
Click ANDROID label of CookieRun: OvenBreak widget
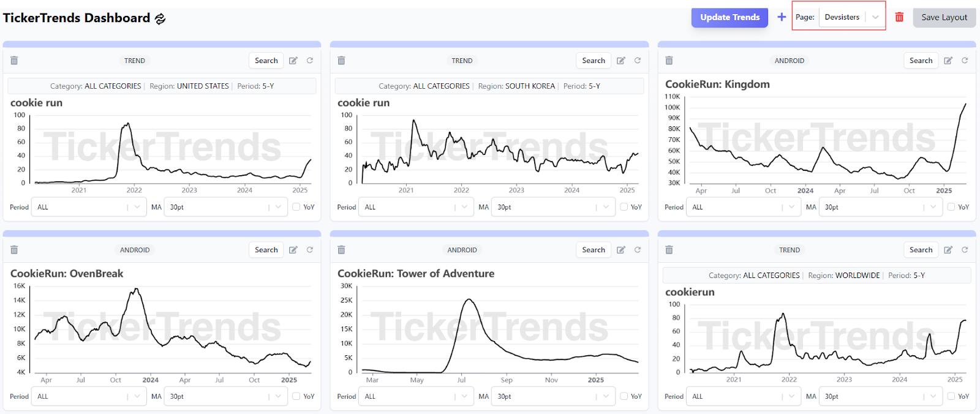[135, 250]
